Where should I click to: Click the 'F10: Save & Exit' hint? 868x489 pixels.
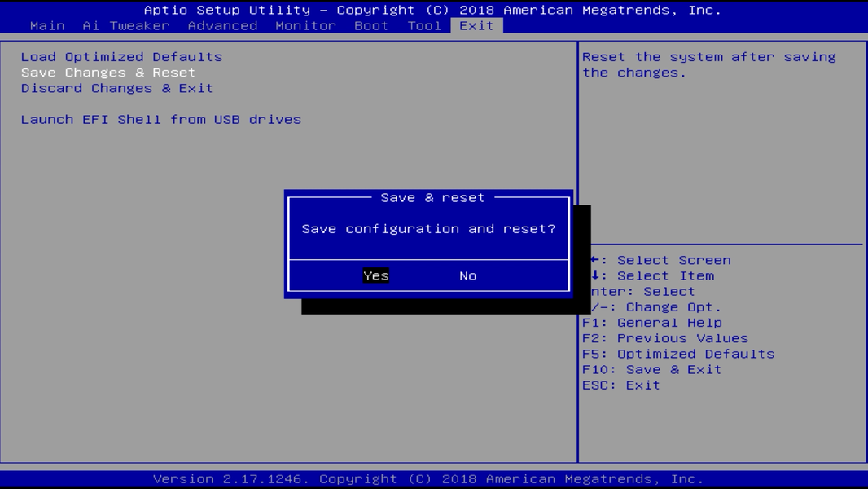651,369
